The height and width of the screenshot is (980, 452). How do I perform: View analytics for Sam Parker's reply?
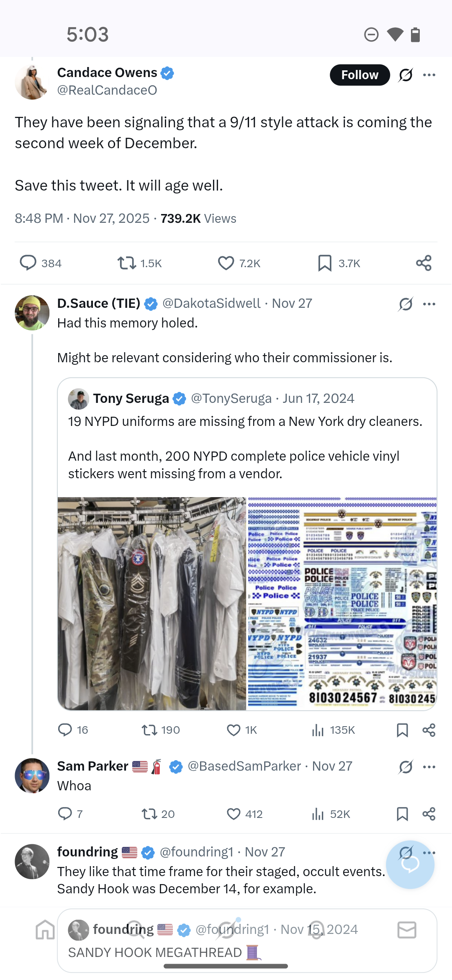(318, 814)
